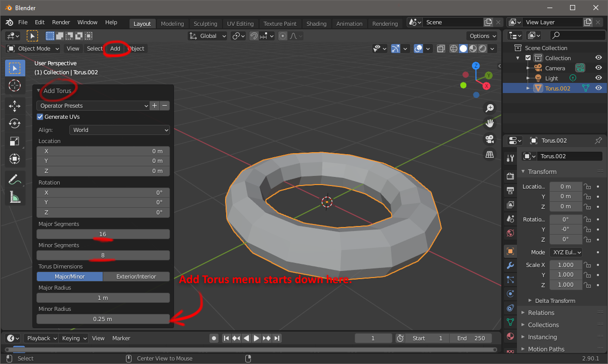Open the Modifier properties wrench tab
This screenshot has height=364, width=608.
(x=510, y=265)
